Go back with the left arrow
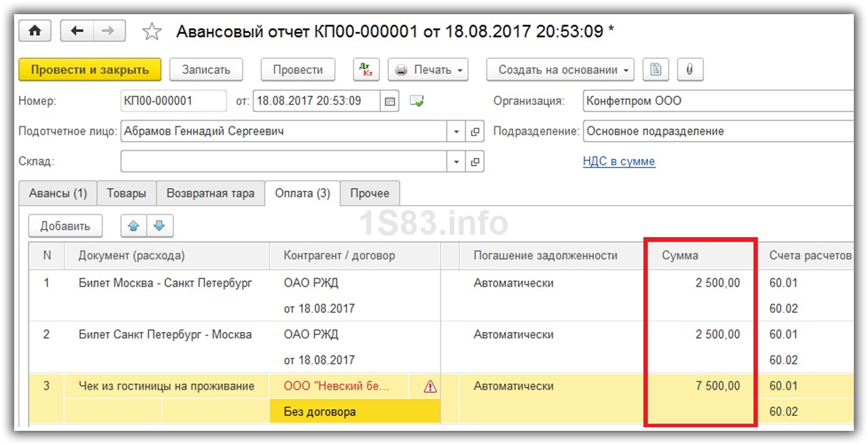The image size is (868, 445). (77, 31)
